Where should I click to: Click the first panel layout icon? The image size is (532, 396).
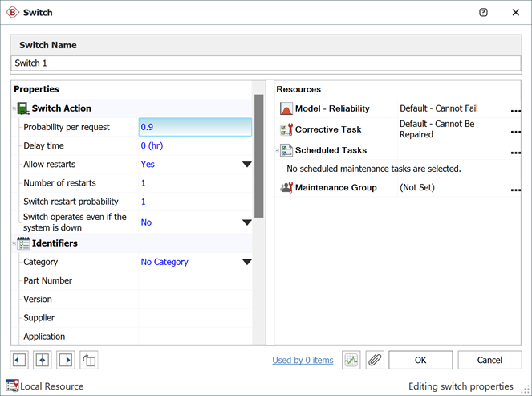19,361
